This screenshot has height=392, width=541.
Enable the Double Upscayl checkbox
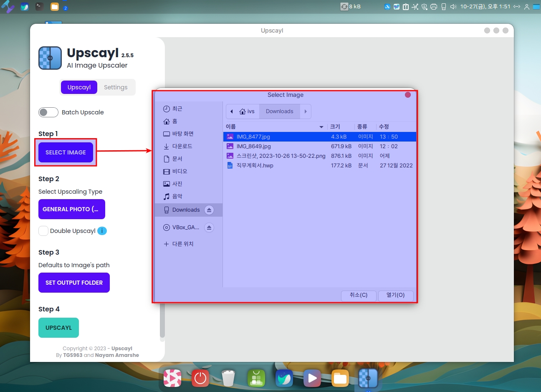click(43, 231)
